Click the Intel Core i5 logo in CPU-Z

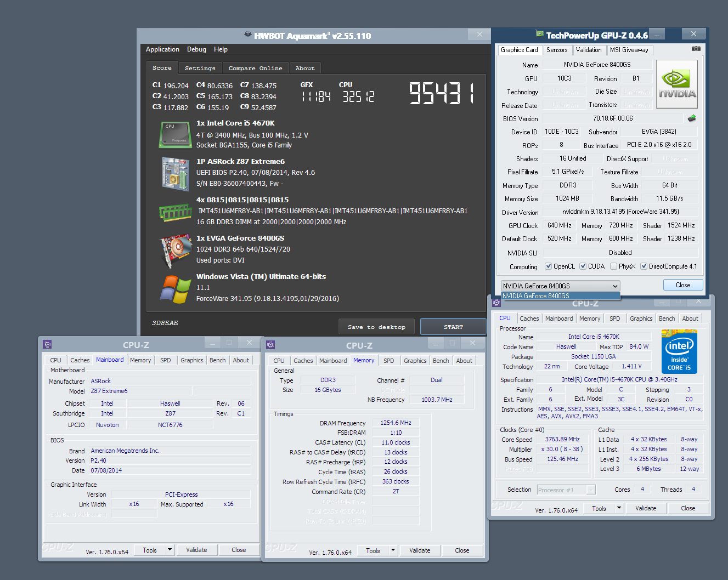click(x=679, y=351)
